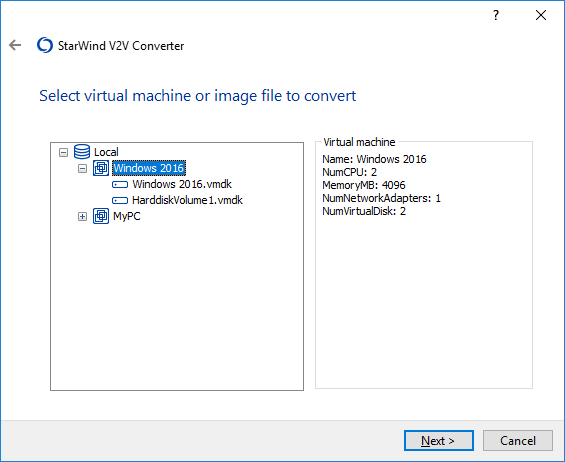Image resolution: width=565 pixels, height=462 pixels.
Task: Click the disk icon beside Windows 2016.vmdk
Action: tap(120, 185)
